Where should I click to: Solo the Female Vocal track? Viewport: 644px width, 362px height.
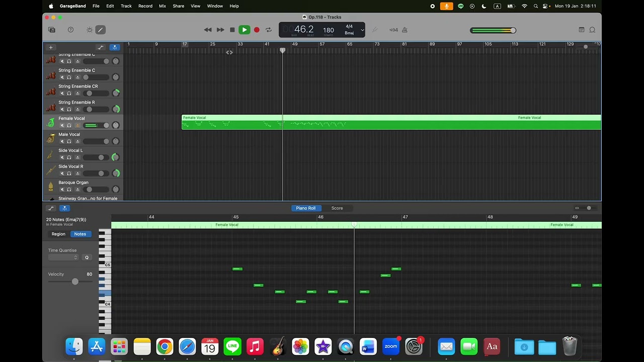click(69, 126)
